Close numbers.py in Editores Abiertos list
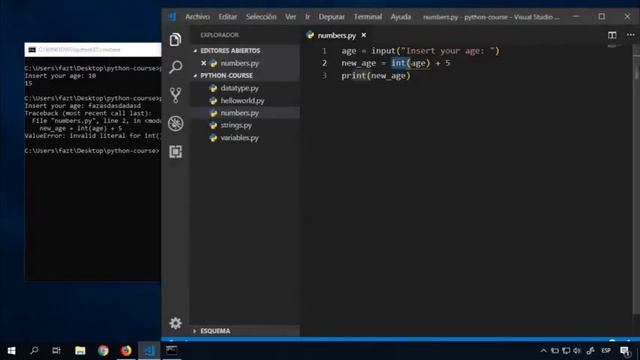640x360 pixels. [204, 63]
